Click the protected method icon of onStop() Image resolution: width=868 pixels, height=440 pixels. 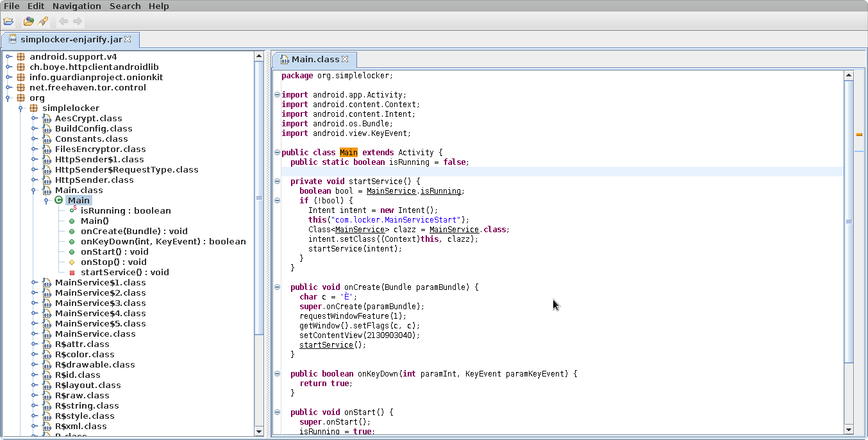coord(72,262)
